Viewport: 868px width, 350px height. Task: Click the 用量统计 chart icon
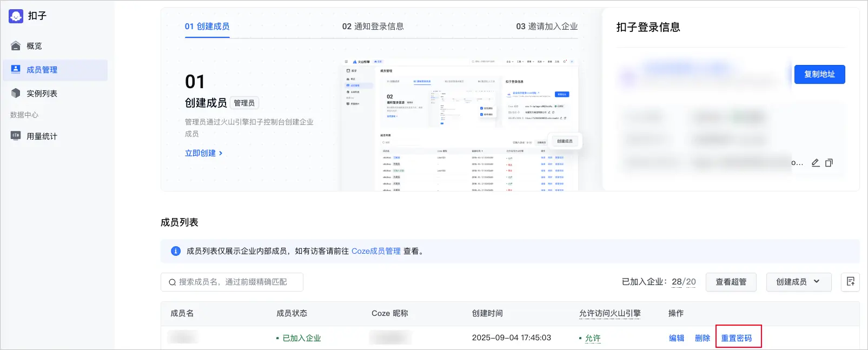click(16, 136)
